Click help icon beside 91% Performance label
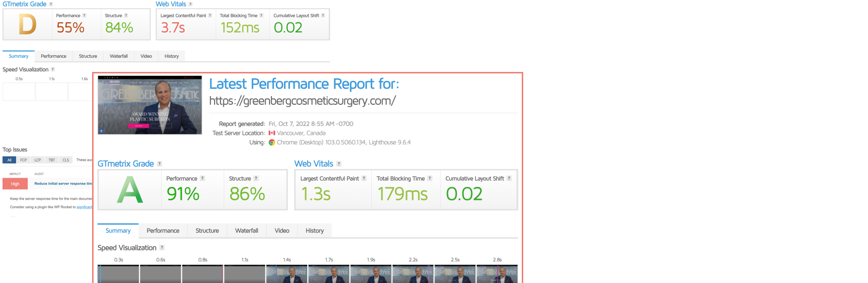The width and height of the screenshot is (868, 283). [203, 178]
